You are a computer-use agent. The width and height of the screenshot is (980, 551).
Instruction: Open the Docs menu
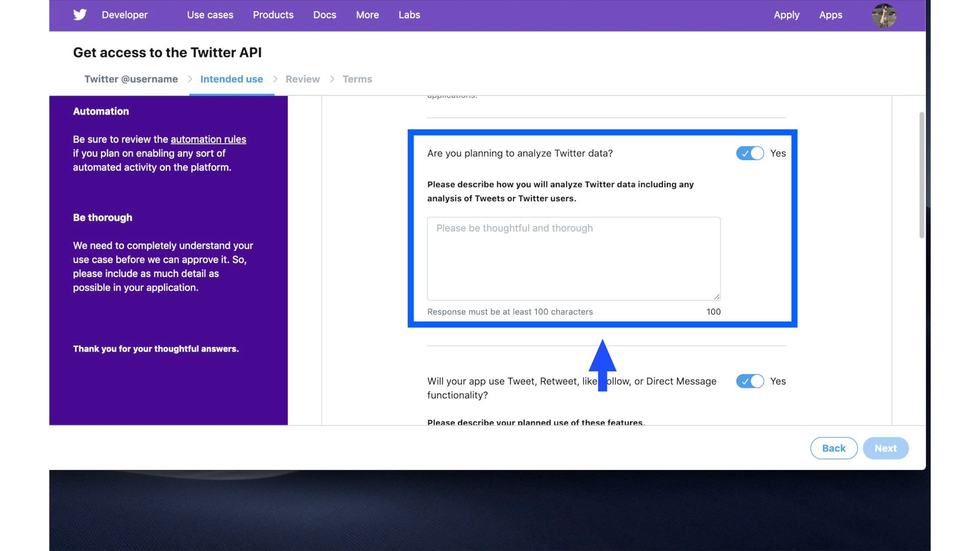[325, 15]
